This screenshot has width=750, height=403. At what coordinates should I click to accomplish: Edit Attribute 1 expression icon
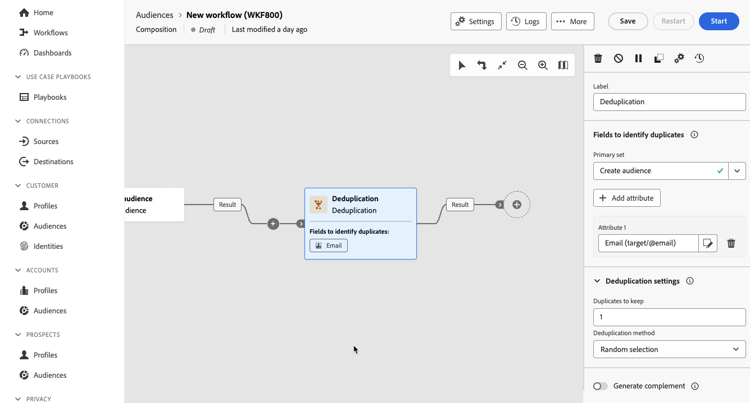[x=708, y=243]
